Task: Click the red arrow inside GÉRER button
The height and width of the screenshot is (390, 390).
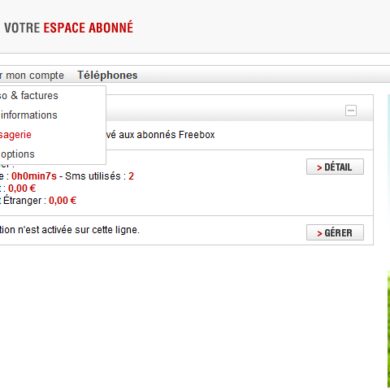Action: pyautogui.click(x=319, y=233)
